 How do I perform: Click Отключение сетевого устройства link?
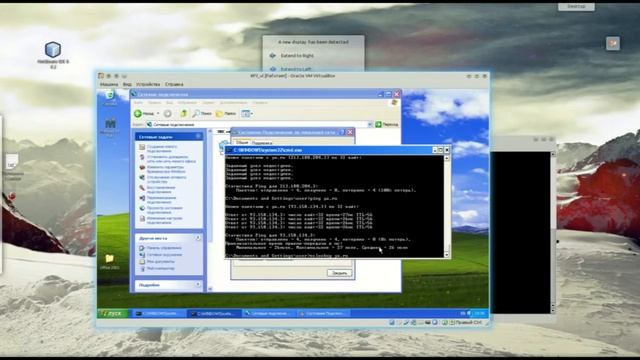tap(167, 179)
